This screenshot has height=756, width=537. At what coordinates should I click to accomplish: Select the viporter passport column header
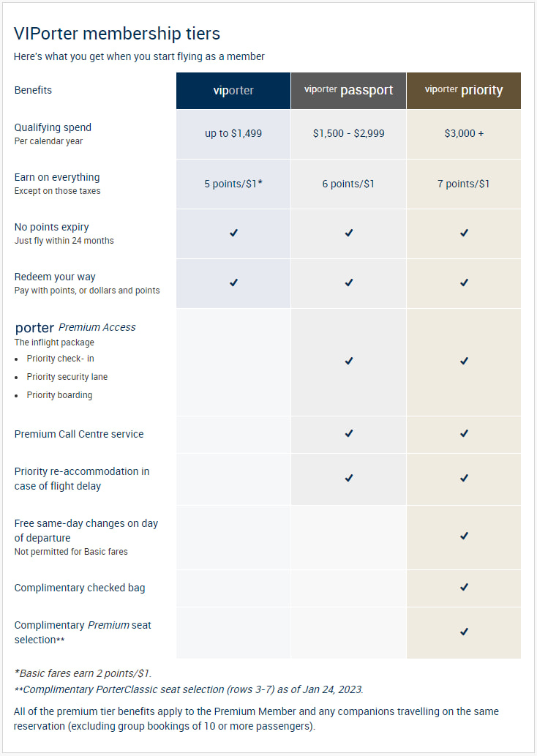[x=349, y=91]
